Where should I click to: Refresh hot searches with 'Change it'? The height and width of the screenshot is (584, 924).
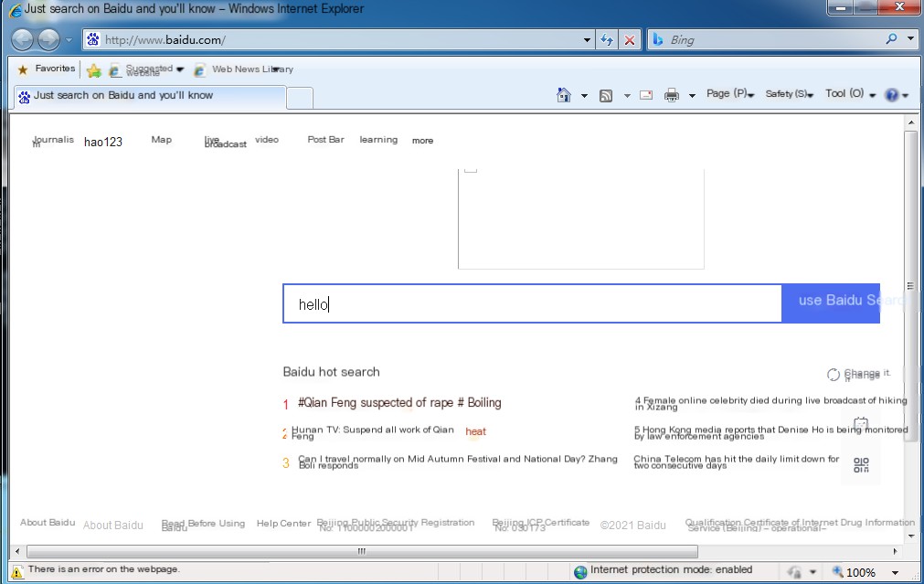(x=858, y=374)
